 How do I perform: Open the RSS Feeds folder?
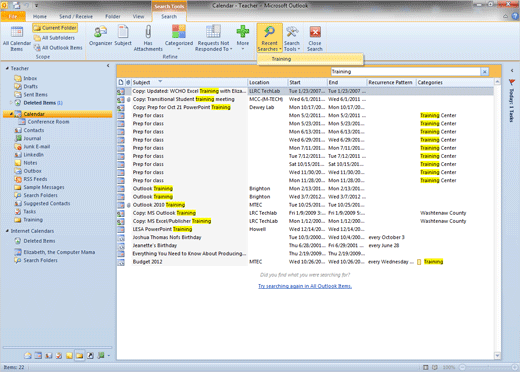coord(35,179)
